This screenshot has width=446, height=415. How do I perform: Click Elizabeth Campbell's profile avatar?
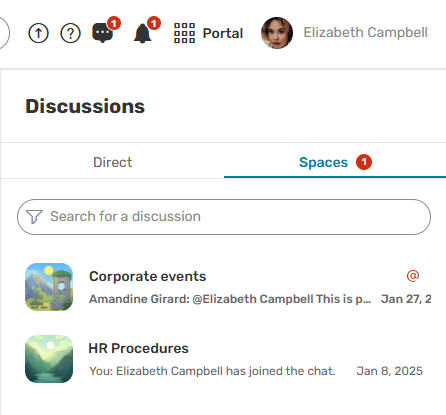[x=277, y=33]
